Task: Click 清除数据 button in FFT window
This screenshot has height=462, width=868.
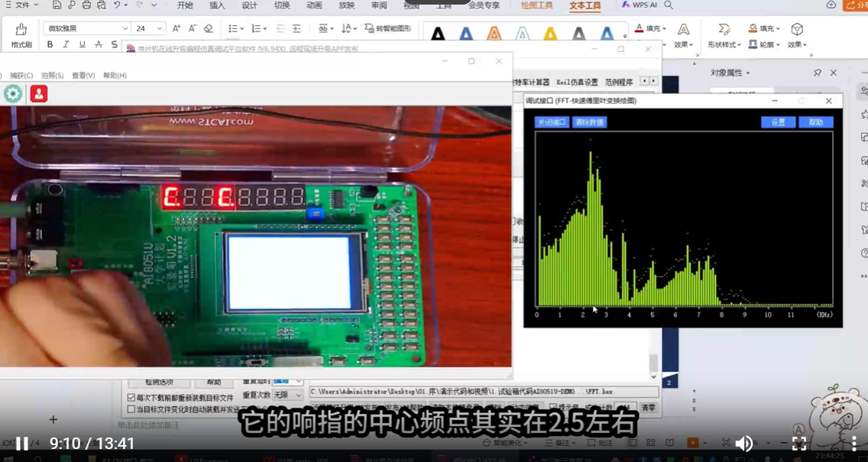Action: point(590,122)
